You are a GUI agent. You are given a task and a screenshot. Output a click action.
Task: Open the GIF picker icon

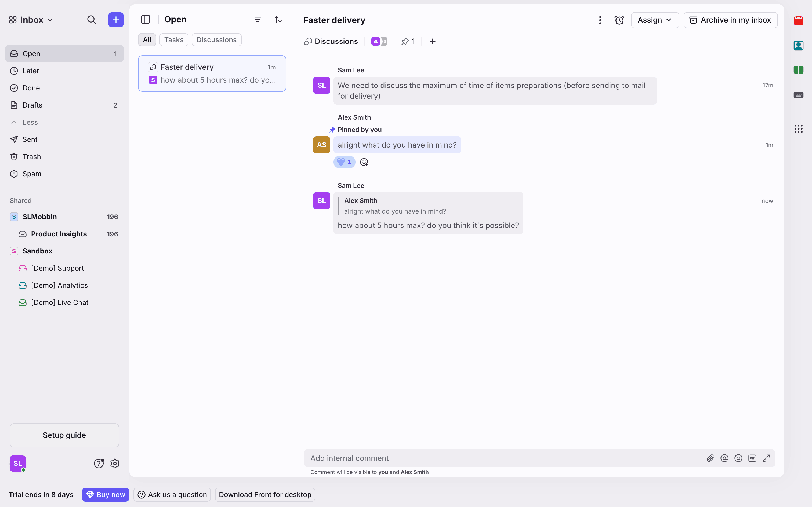752,458
